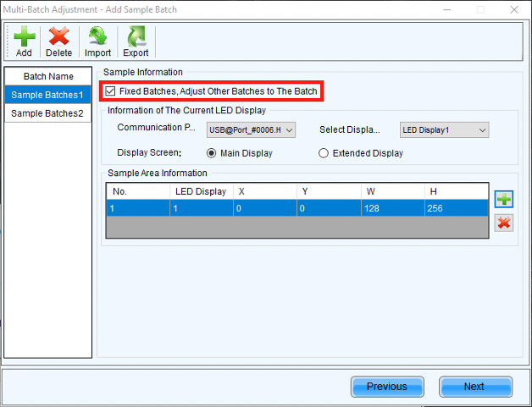This screenshot has width=532, height=407.
Task: Open the Select Display dropdown
Action: pyautogui.click(x=444, y=129)
